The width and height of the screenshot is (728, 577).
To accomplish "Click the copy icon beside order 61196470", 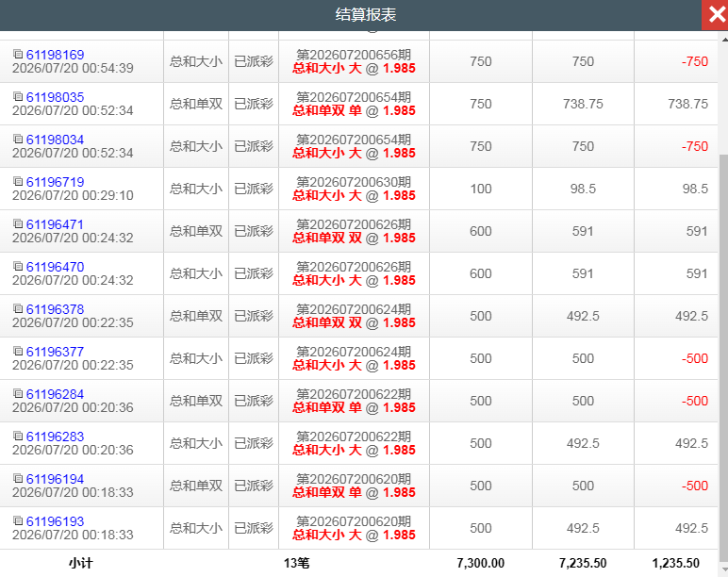I will point(18,266).
